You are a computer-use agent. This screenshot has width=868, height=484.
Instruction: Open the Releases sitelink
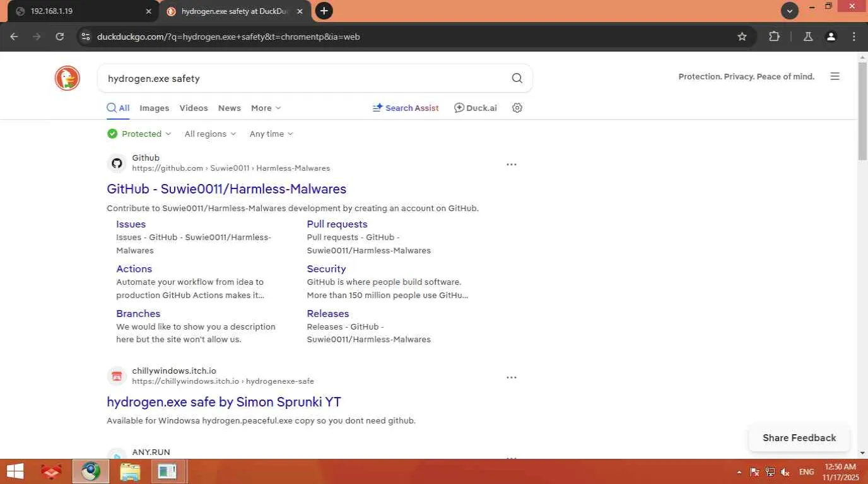[328, 314]
